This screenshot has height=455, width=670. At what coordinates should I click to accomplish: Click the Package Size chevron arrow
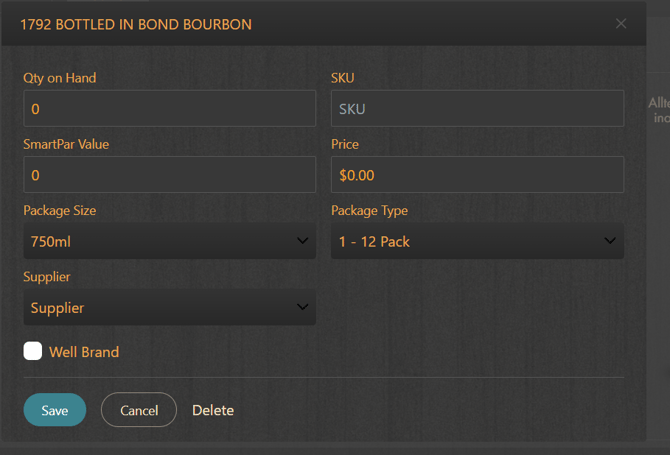pyautogui.click(x=303, y=241)
